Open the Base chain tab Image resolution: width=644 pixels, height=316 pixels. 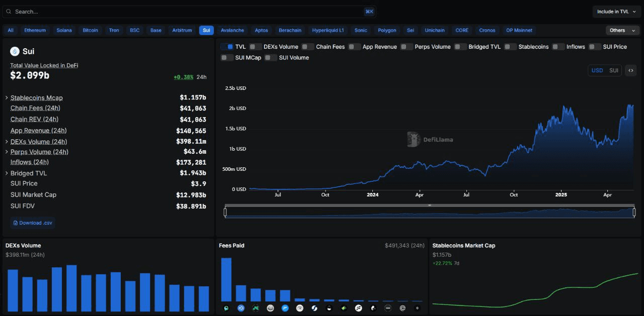[x=156, y=30]
